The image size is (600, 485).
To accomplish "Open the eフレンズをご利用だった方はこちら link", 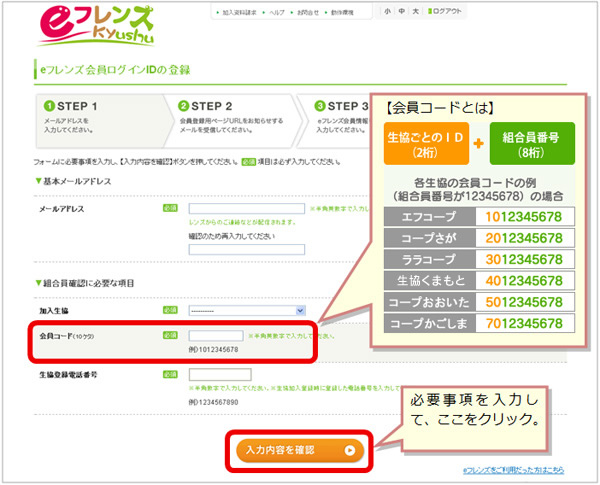I will tap(514, 470).
